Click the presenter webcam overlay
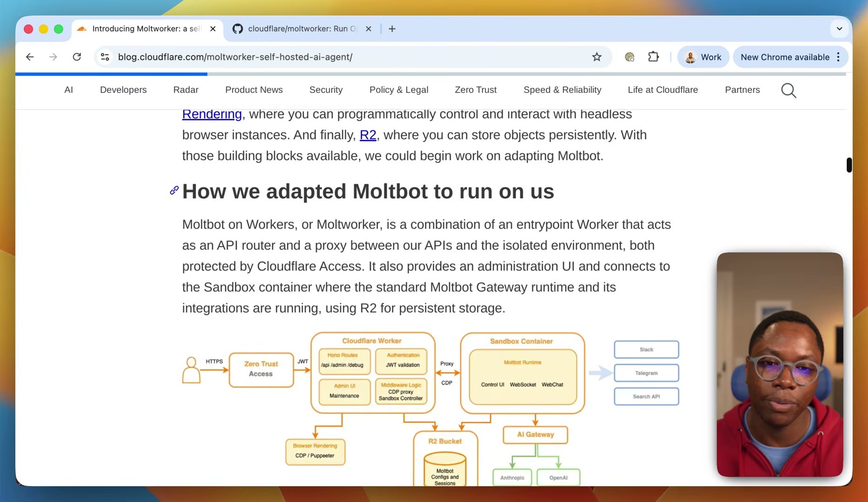The height and width of the screenshot is (502, 868). pyautogui.click(x=780, y=365)
